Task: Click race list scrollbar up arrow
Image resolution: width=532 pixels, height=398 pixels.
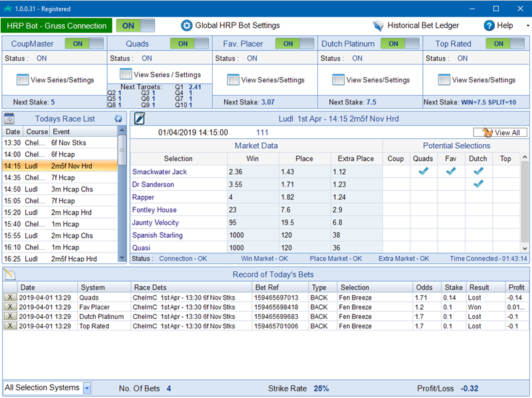Action: pyautogui.click(x=122, y=130)
